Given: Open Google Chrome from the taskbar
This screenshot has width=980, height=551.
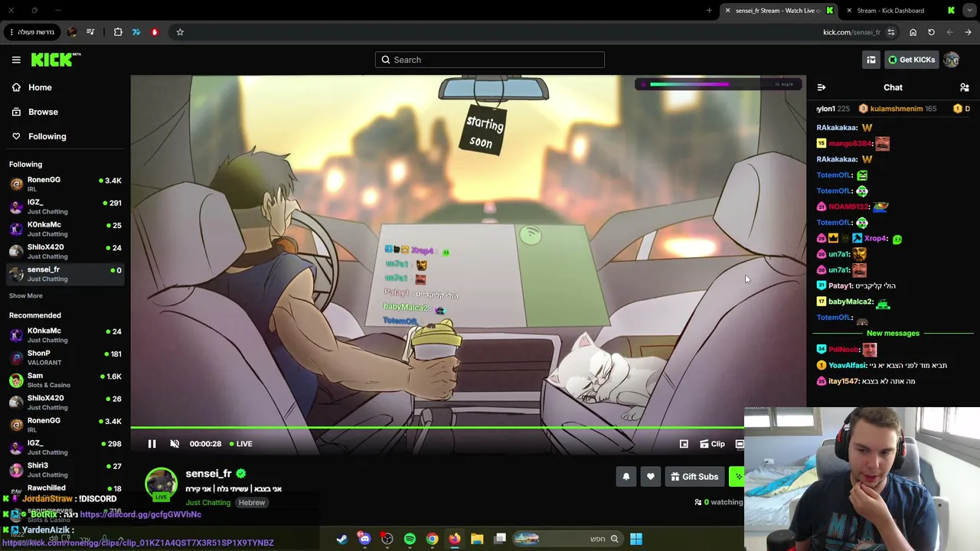Looking at the screenshot, I should [x=433, y=539].
